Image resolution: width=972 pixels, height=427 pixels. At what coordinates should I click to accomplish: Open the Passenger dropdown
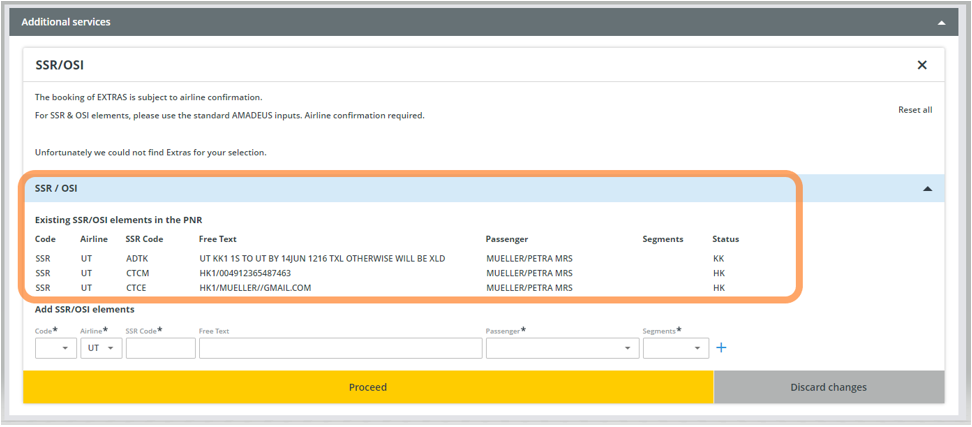[x=561, y=348]
